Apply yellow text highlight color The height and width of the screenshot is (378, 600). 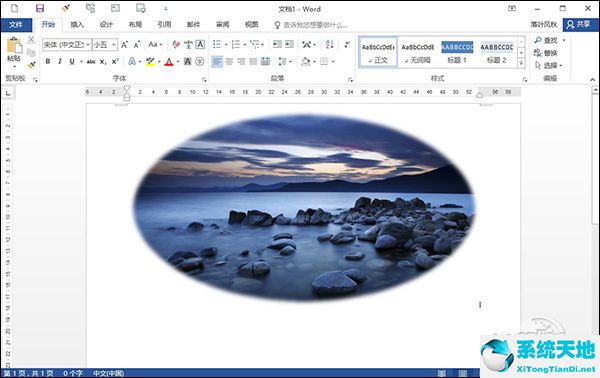[x=150, y=61]
